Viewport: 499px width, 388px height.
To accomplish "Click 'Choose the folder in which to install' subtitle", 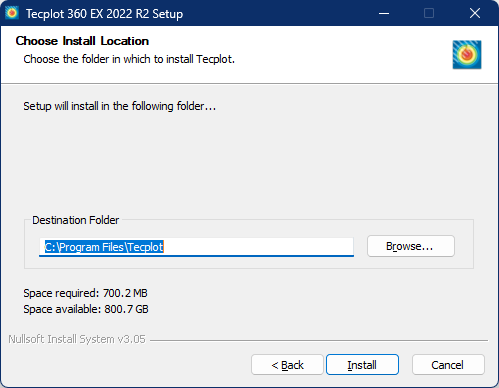I will coord(129,59).
